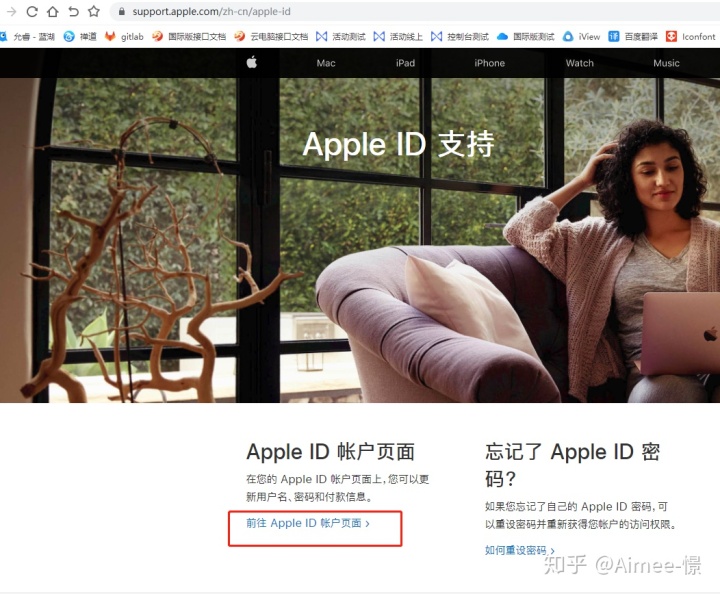The width and height of the screenshot is (720, 594).
Task: Click the Apple ID 支持 hero title
Action: tap(399, 145)
